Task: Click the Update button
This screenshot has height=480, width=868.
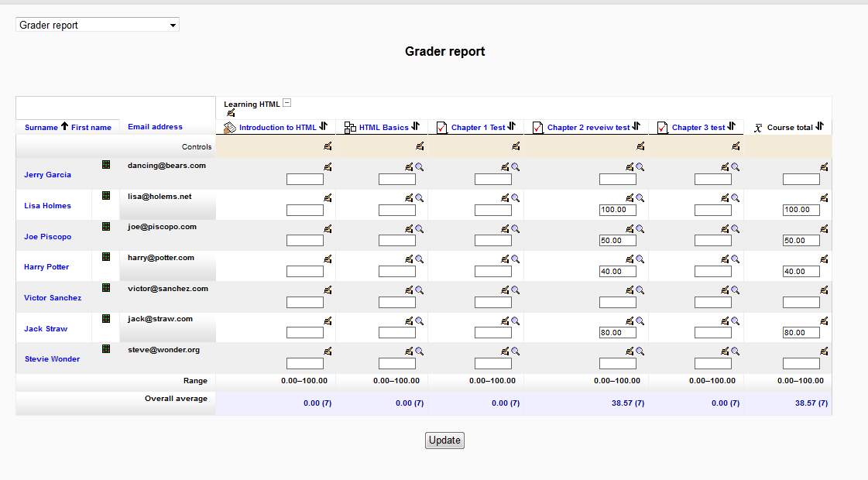Action: tap(444, 441)
